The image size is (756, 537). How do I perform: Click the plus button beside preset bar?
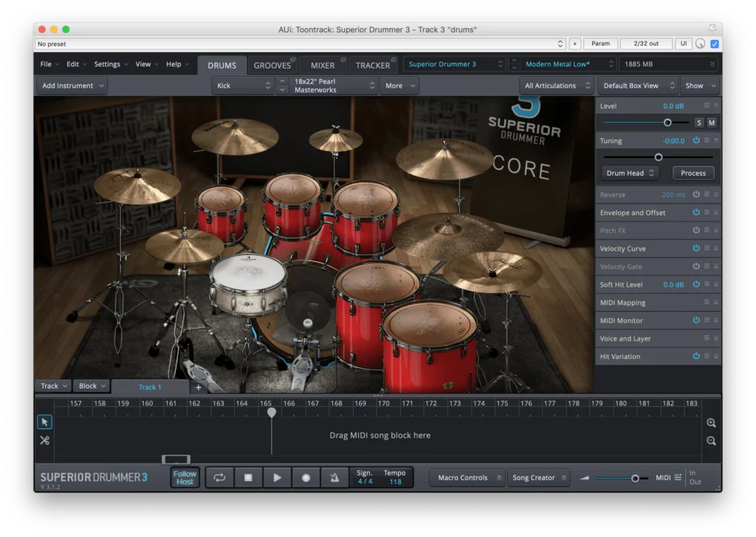coord(574,44)
